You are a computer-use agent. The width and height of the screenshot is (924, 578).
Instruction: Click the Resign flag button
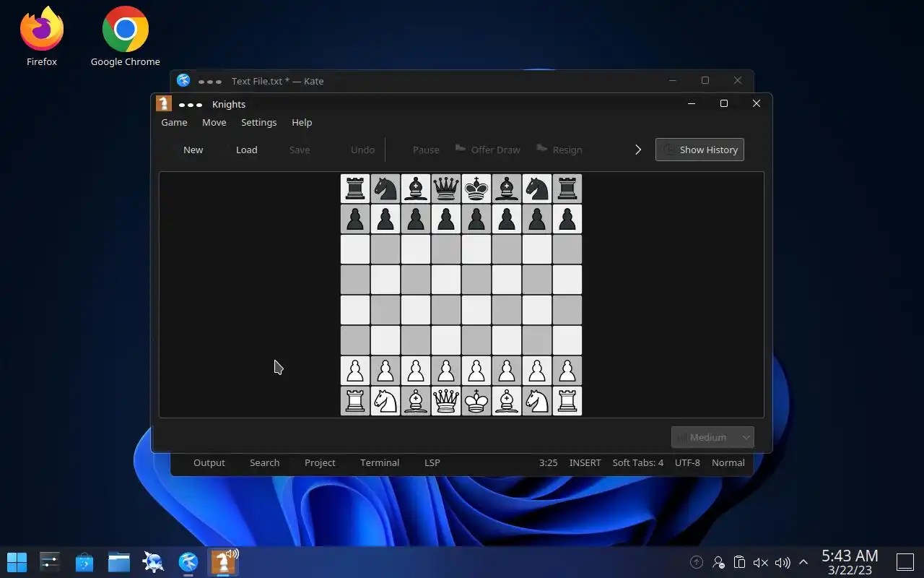[x=559, y=150]
